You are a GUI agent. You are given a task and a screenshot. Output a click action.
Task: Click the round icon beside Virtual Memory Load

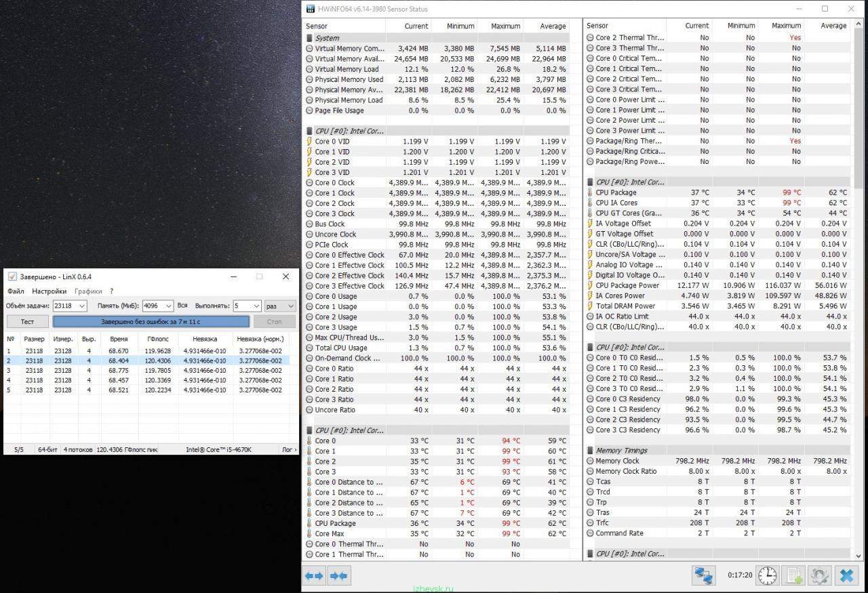[310, 69]
